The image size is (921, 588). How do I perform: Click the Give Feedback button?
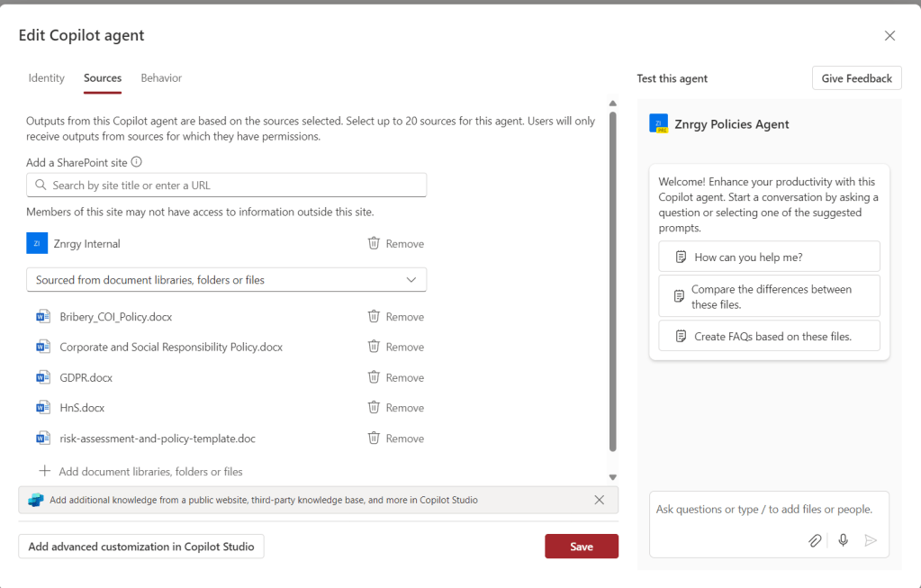point(856,78)
